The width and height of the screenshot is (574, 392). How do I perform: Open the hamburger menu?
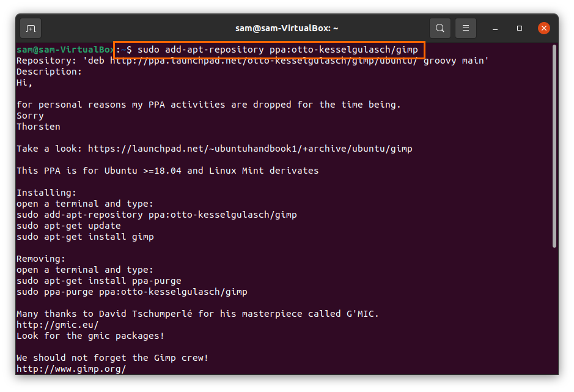click(x=466, y=28)
